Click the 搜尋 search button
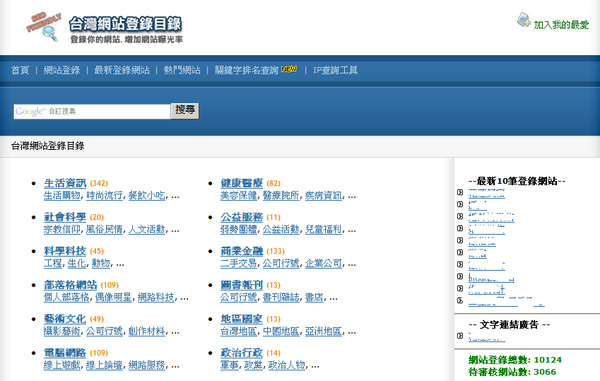 185,111
